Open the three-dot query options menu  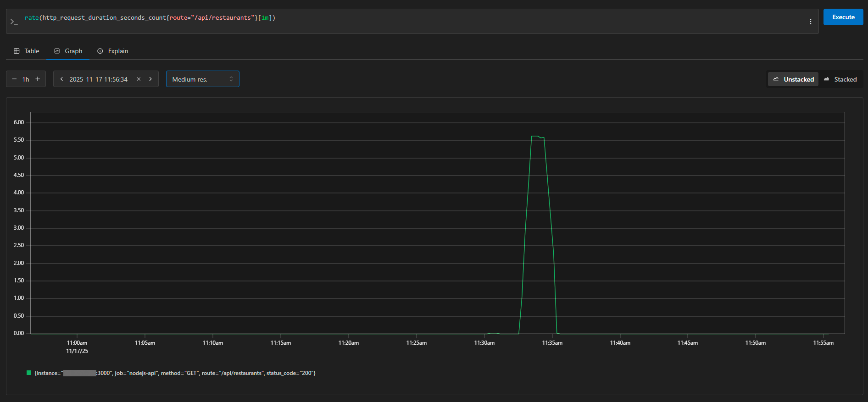coord(810,22)
